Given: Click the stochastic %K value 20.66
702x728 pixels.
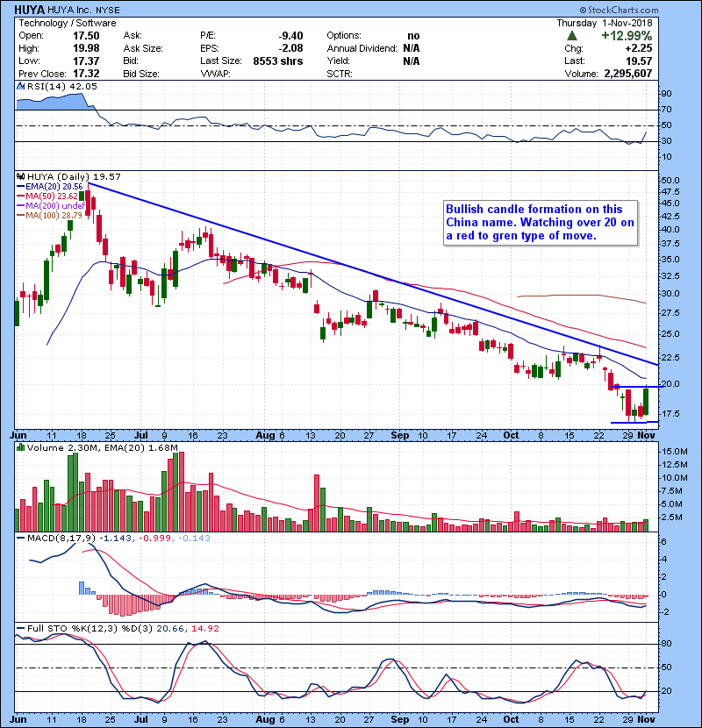Looking at the screenshot, I should tap(170, 629).
